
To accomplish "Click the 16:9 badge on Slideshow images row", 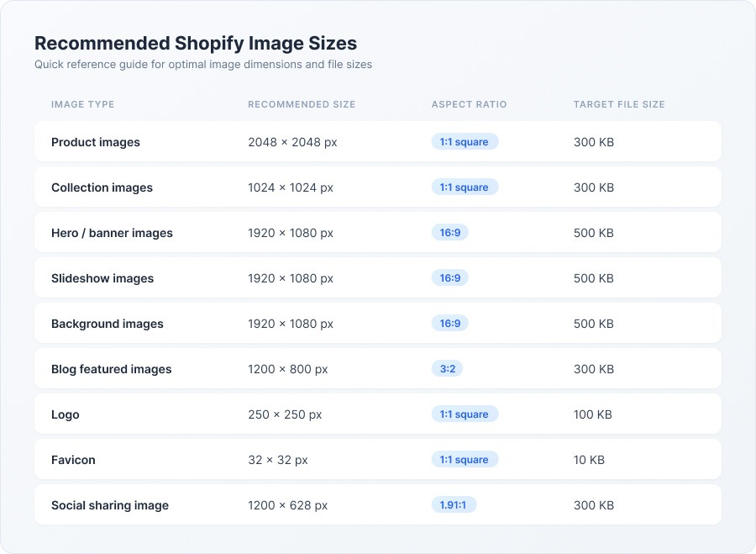I will 450,278.
